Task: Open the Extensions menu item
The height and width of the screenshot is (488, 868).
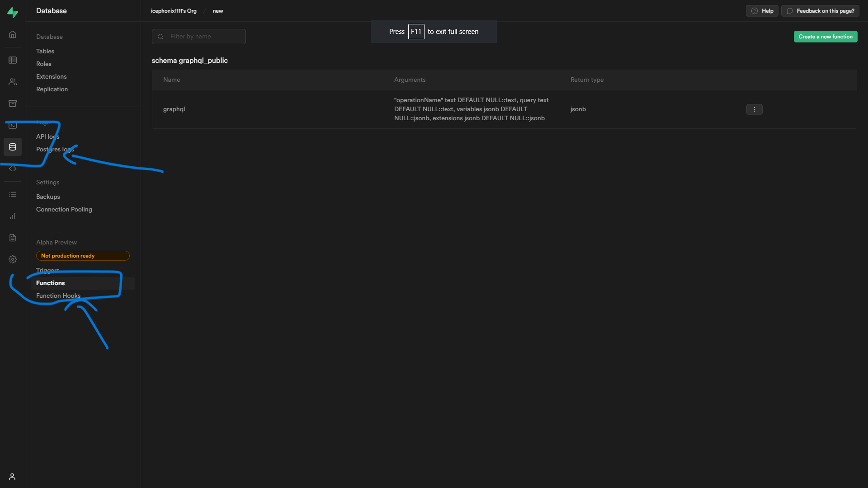Action: [52, 76]
